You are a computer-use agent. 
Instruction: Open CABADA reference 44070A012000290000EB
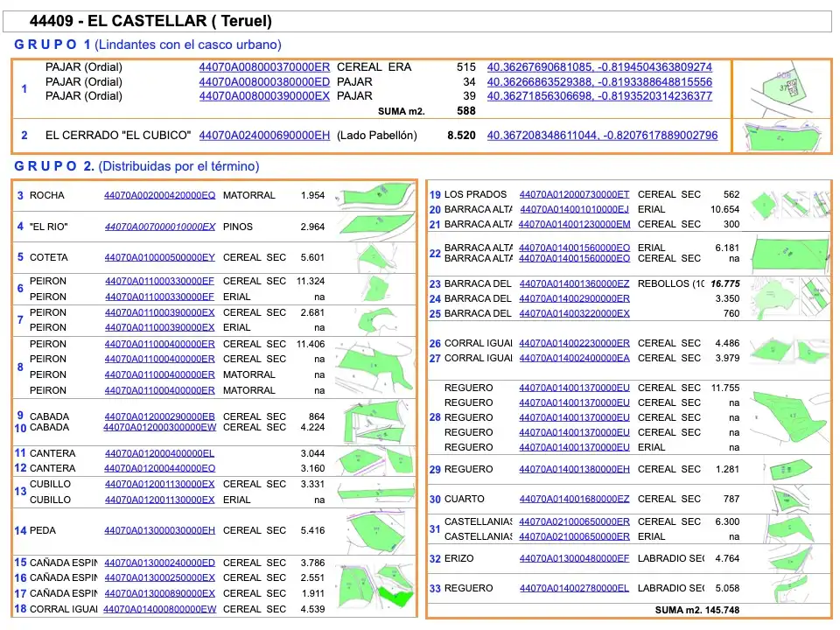pos(159,416)
